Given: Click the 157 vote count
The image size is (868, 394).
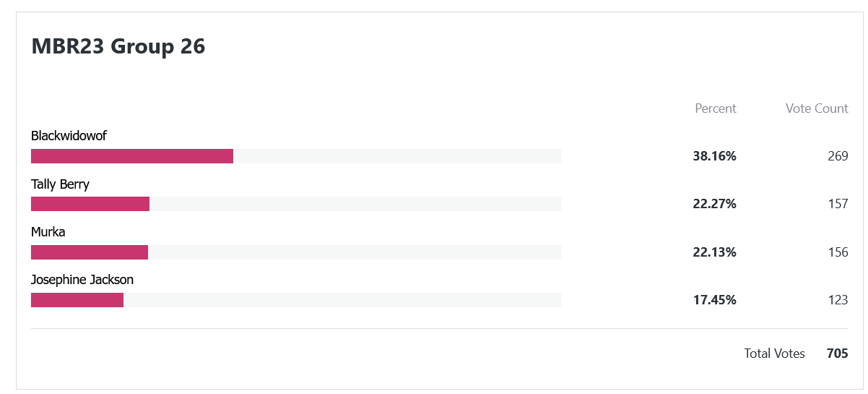Looking at the screenshot, I should pyautogui.click(x=838, y=204).
